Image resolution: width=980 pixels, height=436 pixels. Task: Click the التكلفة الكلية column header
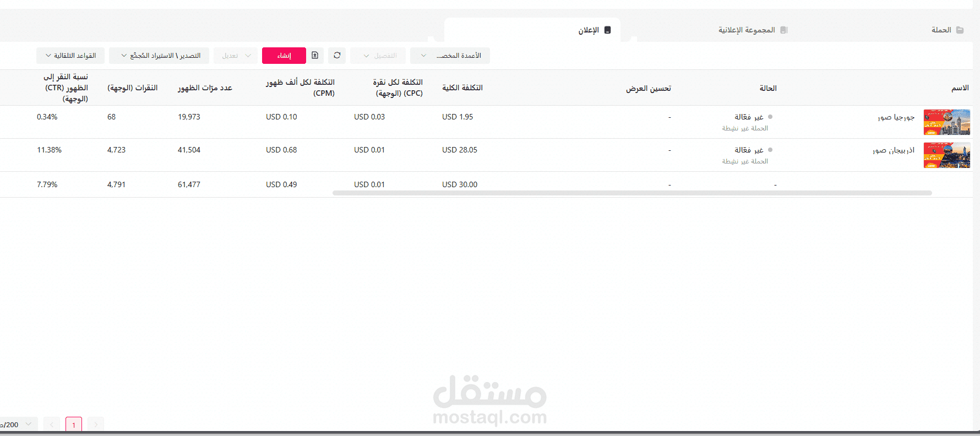pyautogui.click(x=462, y=88)
